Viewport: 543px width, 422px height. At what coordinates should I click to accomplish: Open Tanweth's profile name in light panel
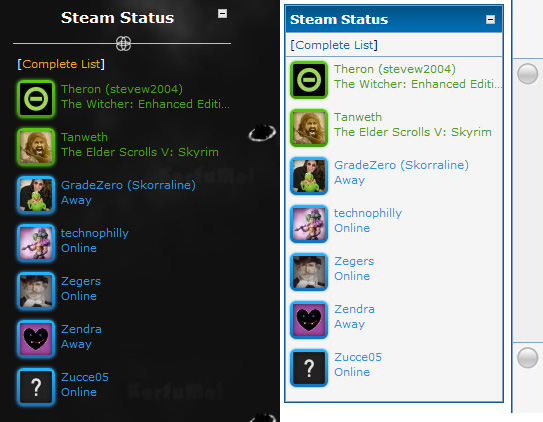(358, 117)
